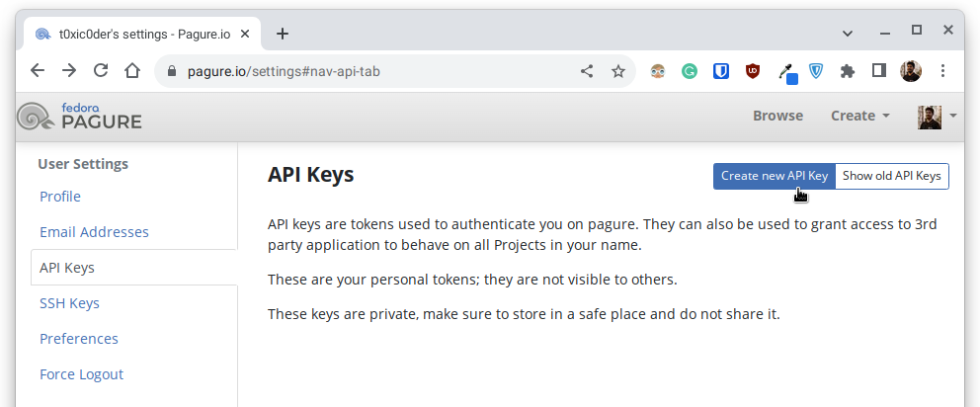Toggle the browser side panel icon
980x407 pixels.
pos(879,71)
